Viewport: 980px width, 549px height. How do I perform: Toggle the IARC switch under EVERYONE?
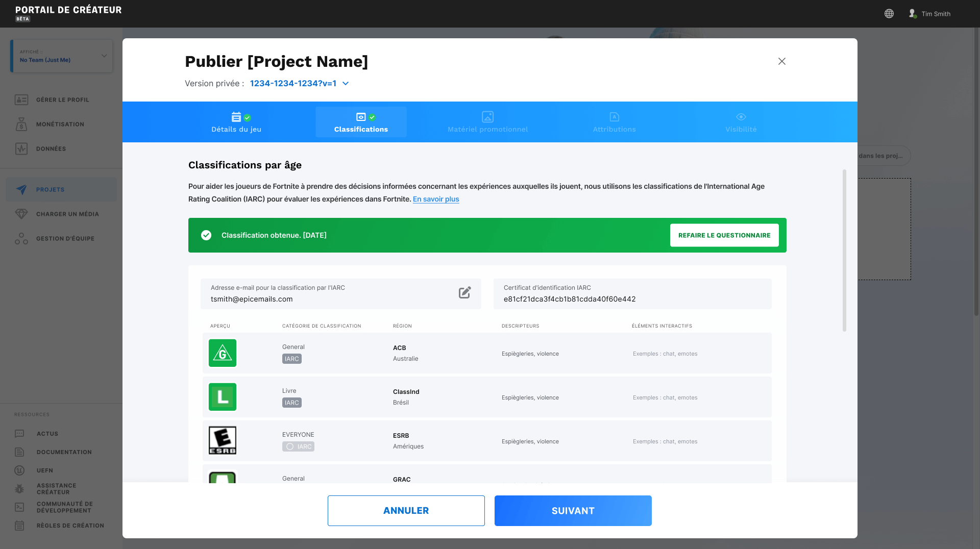point(298,446)
